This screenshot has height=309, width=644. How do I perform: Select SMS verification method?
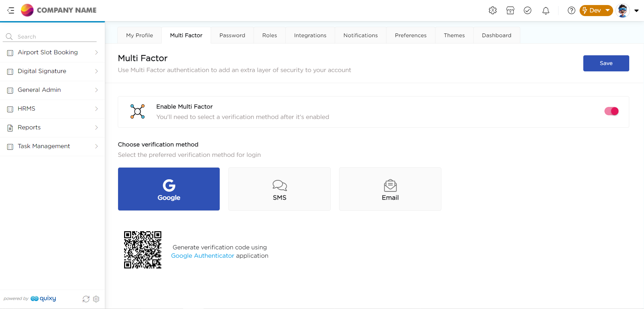(279, 189)
